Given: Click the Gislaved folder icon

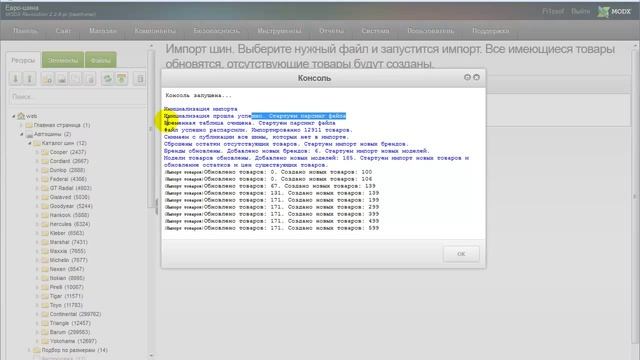Looking at the screenshot, I should 45,197.
